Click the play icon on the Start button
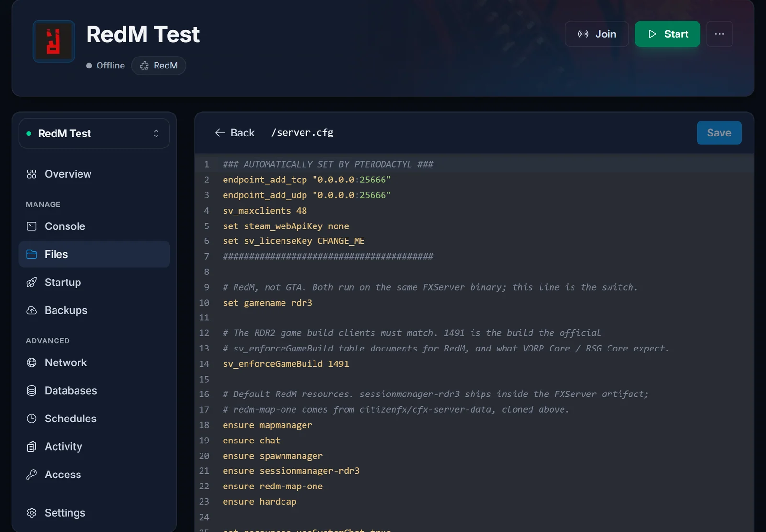 tap(652, 34)
